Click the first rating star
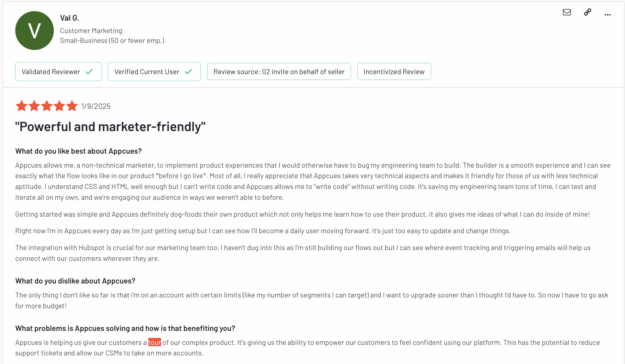This screenshot has height=364, width=625. click(22, 106)
